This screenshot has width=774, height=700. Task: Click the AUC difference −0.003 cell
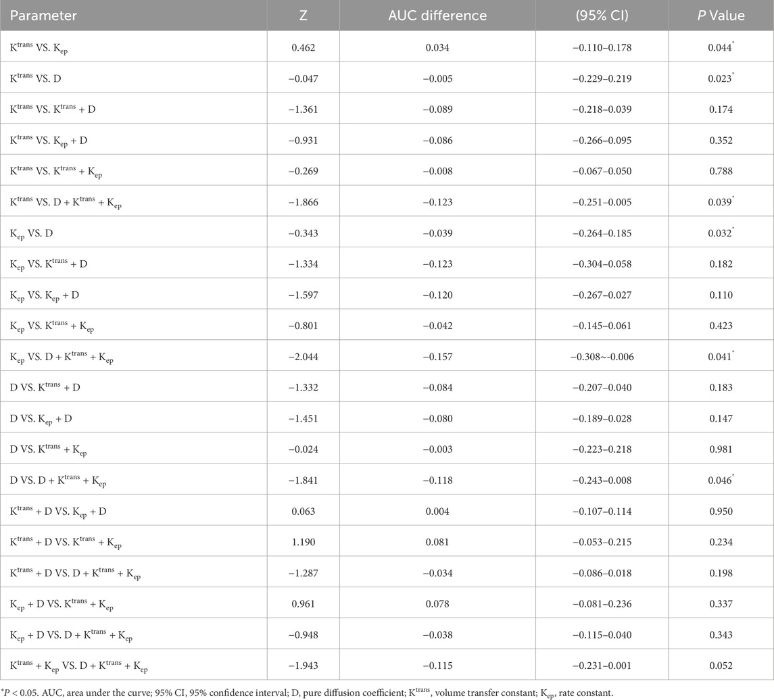[x=437, y=449]
